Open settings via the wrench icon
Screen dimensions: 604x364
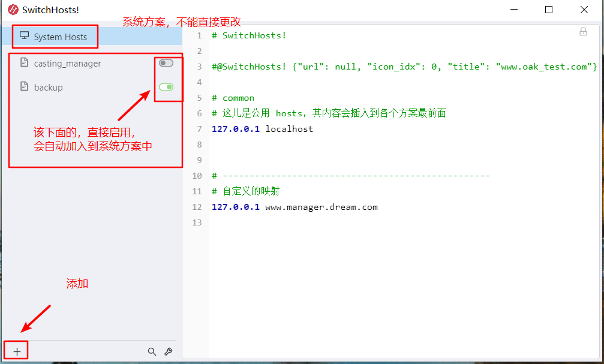tap(169, 351)
